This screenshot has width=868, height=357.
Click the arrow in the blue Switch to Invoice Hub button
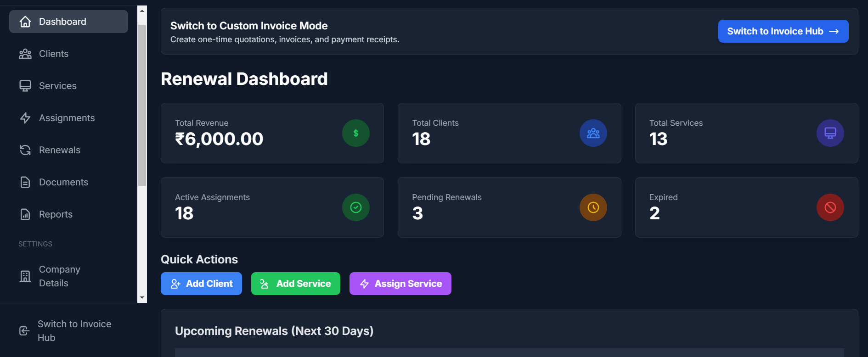pyautogui.click(x=834, y=31)
